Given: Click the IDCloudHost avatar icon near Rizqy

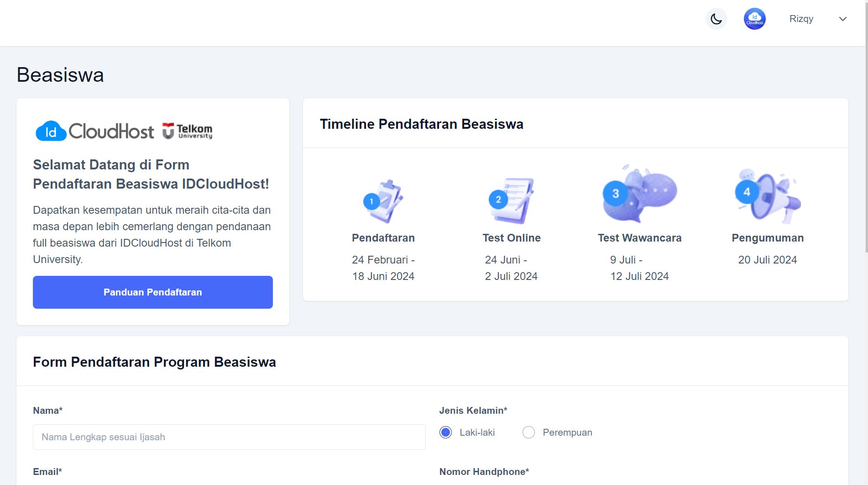Looking at the screenshot, I should click(754, 19).
